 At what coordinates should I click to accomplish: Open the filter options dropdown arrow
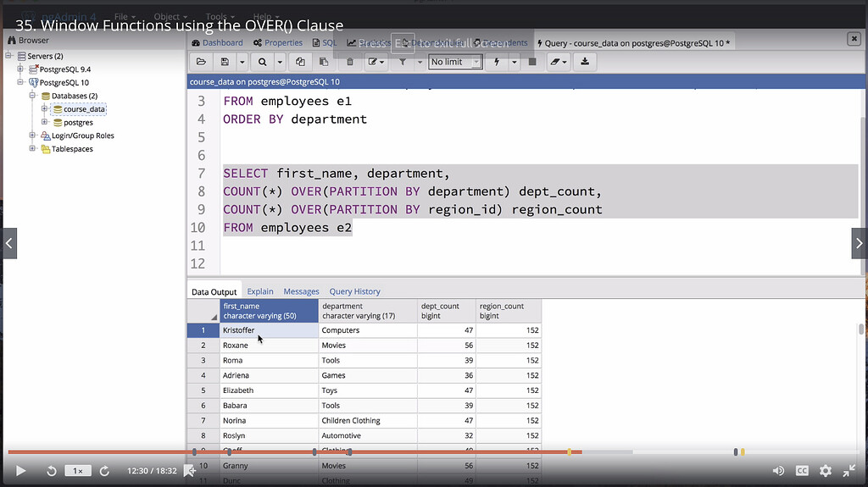(420, 62)
